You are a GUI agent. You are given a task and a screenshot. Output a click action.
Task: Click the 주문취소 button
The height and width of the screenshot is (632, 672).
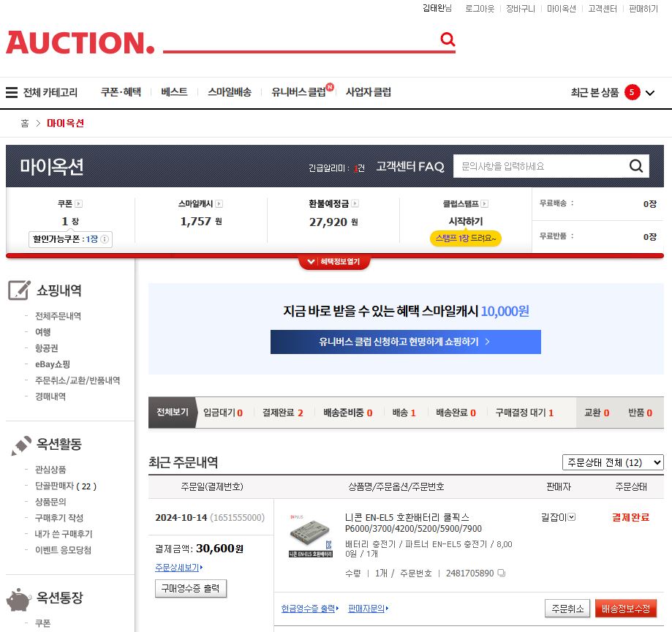(567, 608)
